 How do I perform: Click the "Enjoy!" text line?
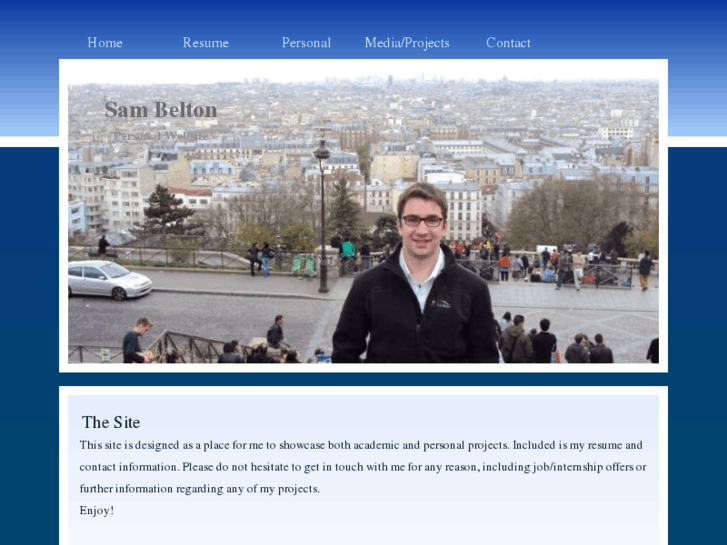[96, 511]
